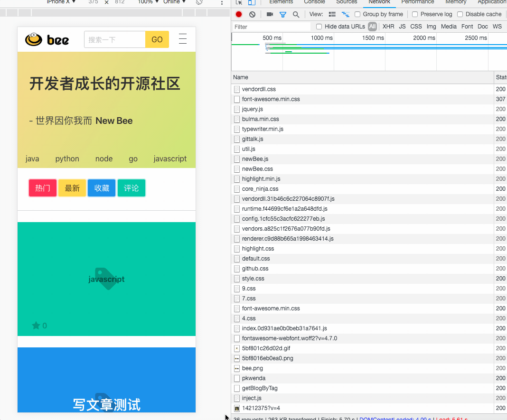507x420 pixels.
Task: Open the green javascript article card
Action: 106,279
